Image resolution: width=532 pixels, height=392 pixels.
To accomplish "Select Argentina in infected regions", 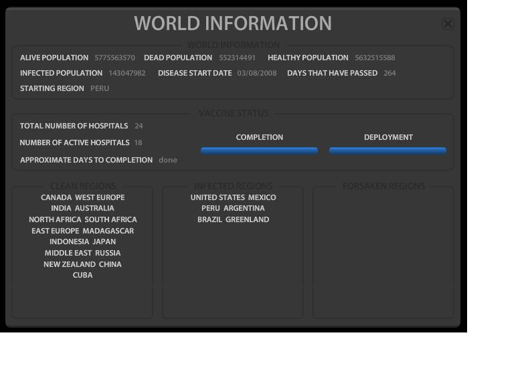I will tap(244, 208).
